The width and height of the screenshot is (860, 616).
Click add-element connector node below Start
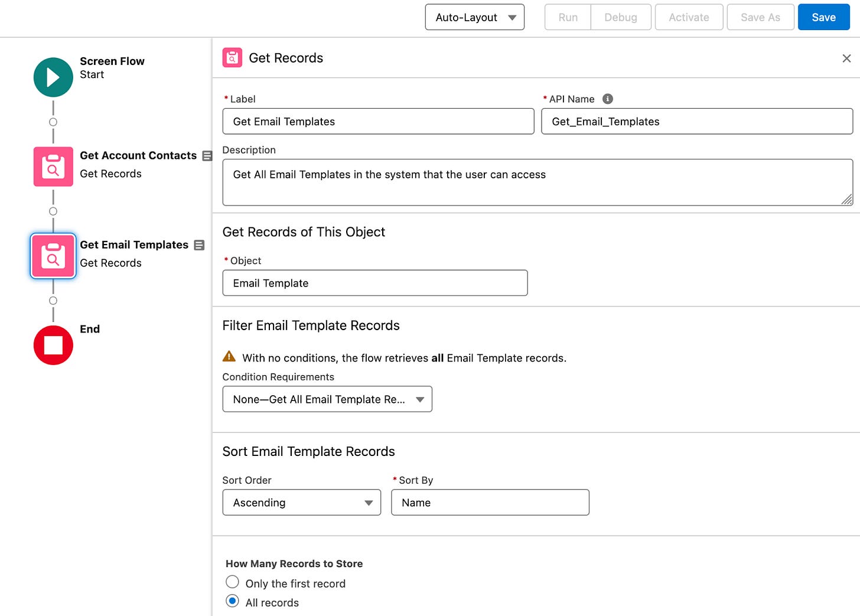[x=53, y=122]
